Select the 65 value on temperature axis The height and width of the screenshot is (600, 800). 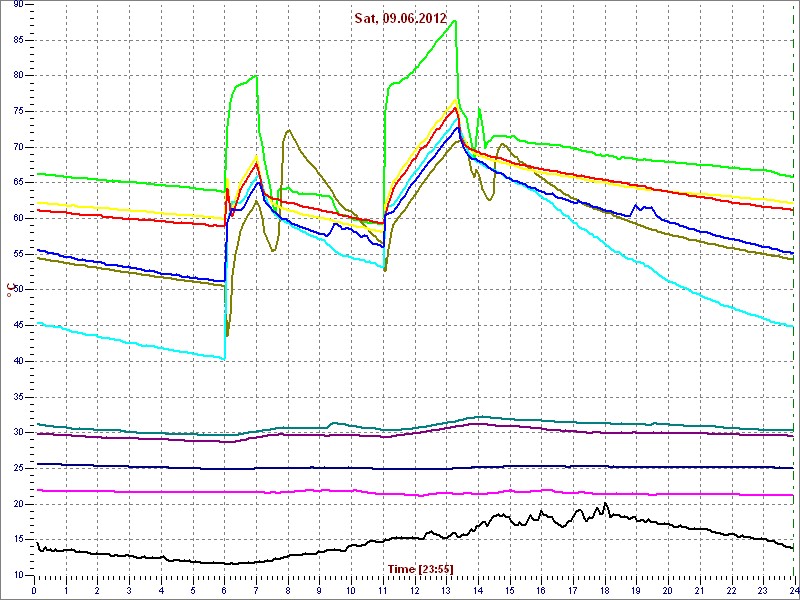click(x=19, y=183)
